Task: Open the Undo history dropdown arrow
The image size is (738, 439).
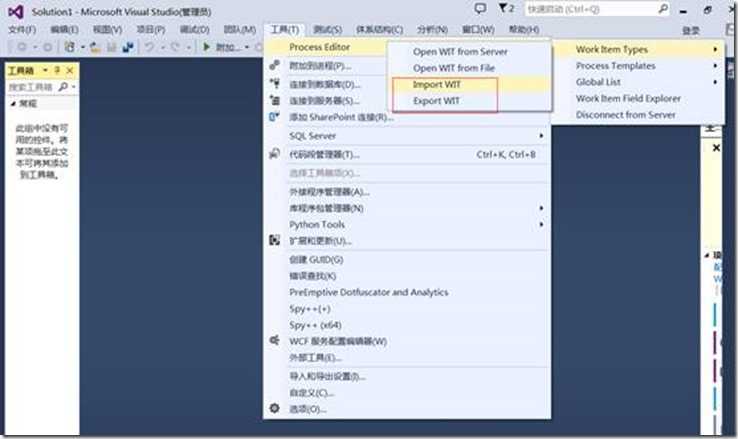Action: click(163, 47)
